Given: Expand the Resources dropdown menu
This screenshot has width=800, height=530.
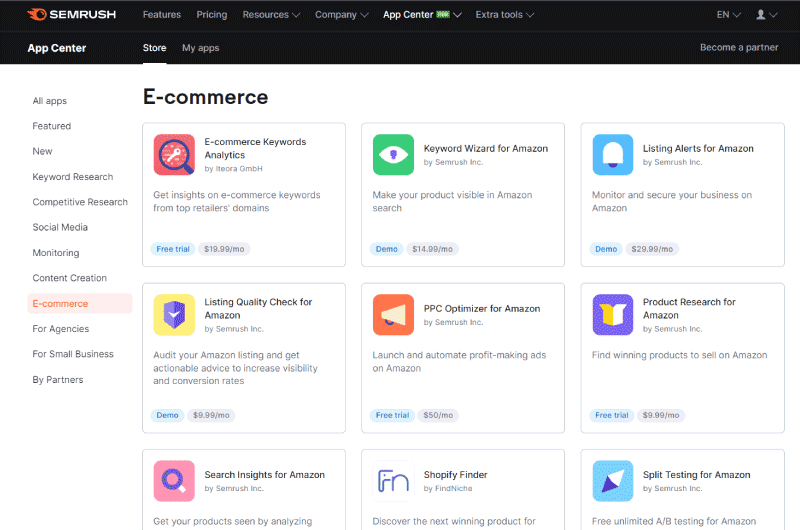Looking at the screenshot, I should (271, 15).
